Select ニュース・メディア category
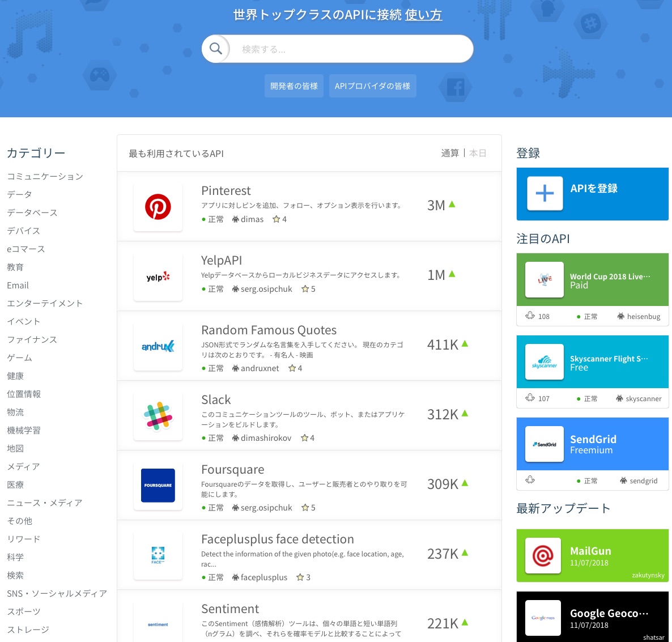The width and height of the screenshot is (672, 642). click(45, 503)
